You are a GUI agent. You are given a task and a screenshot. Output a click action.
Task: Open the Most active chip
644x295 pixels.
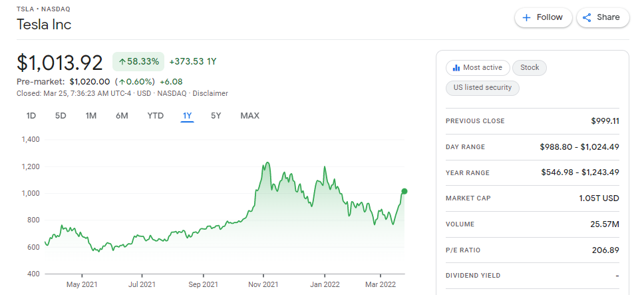(478, 68)
